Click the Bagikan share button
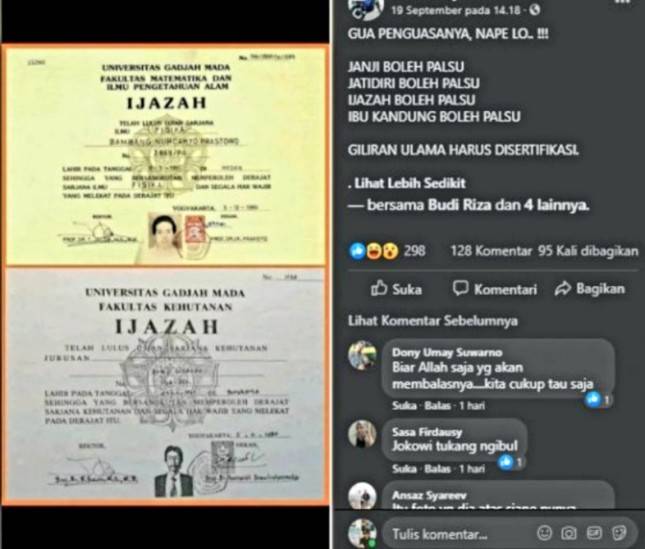Viewport: 645px width, 549px height. pos(590,289)
